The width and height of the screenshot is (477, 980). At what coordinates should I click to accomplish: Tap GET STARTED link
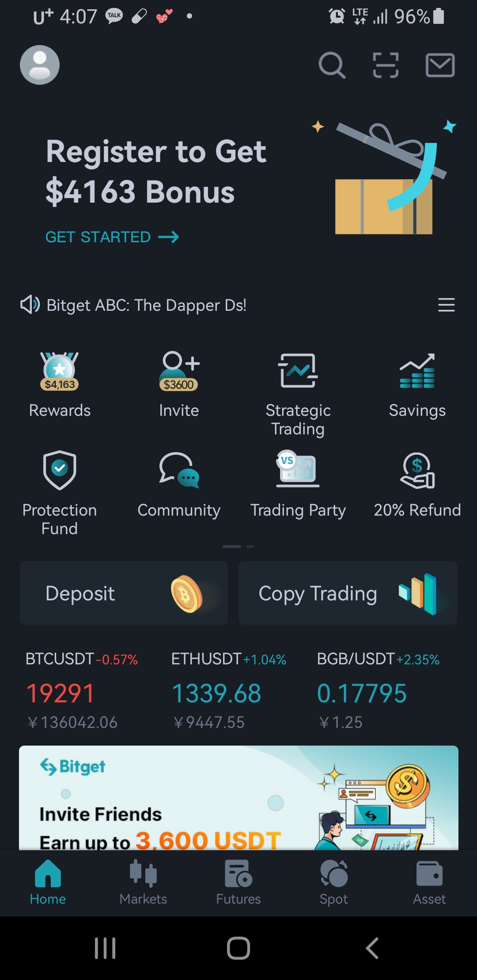[x=112, y=237]
